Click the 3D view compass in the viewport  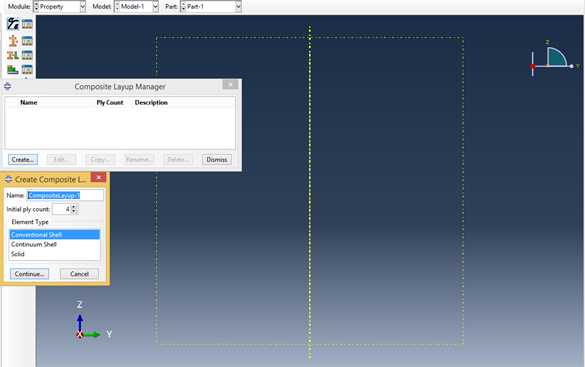[554, 59]
